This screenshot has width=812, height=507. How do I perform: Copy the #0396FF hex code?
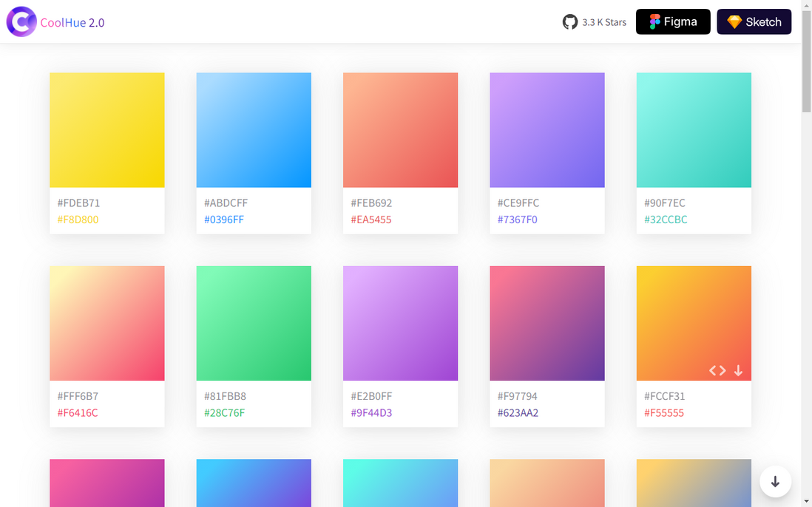coord(224,220)
